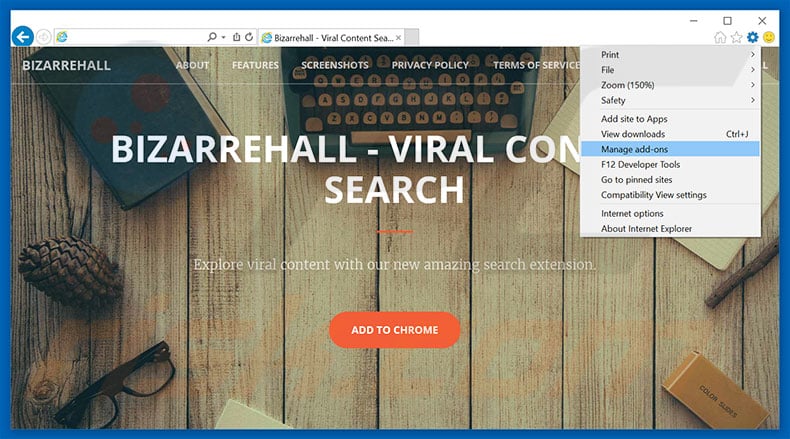Open the Print submenu

click(x=670, y=54)
